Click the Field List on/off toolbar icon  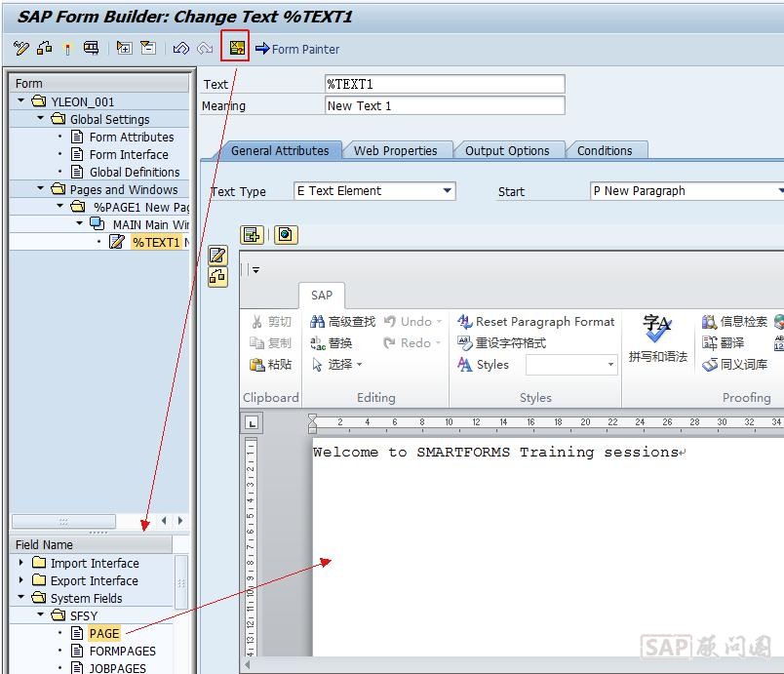click(x=235, y=48)
